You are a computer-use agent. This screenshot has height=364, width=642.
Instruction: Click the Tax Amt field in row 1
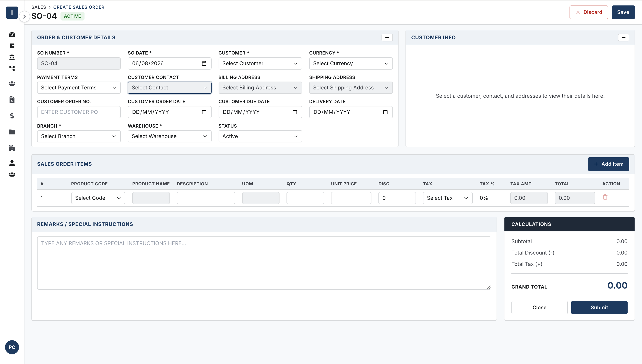tap(529, 198)
